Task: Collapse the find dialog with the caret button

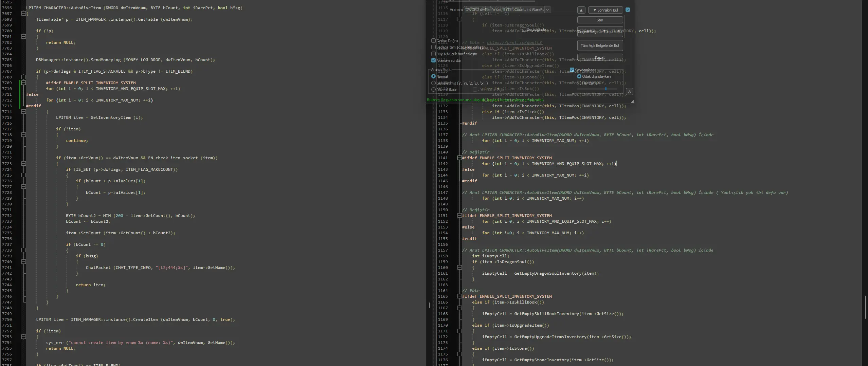Action: click(x=629, y=92)
